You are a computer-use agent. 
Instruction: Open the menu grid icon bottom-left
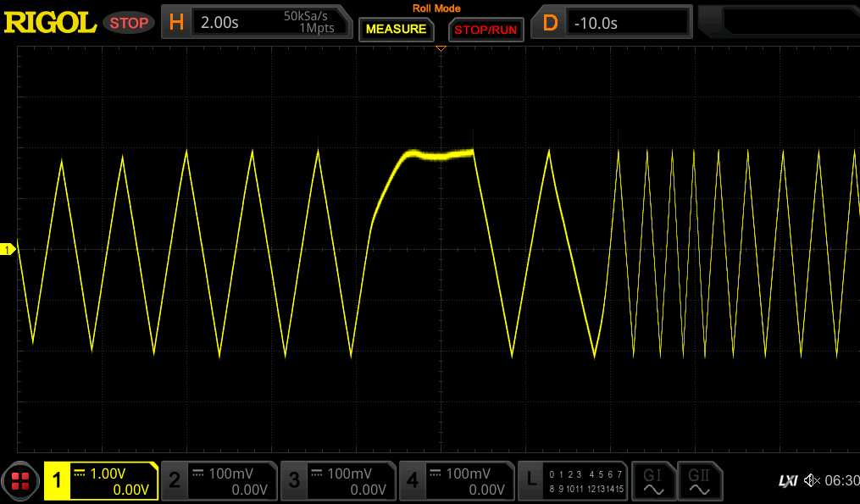pyautogui.click(x=20, y=480)
